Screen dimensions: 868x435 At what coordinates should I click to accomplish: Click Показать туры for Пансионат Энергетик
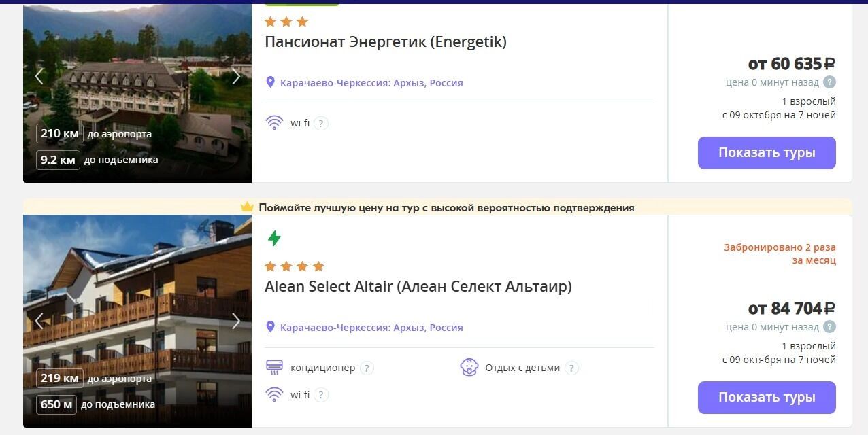point(766,153)
